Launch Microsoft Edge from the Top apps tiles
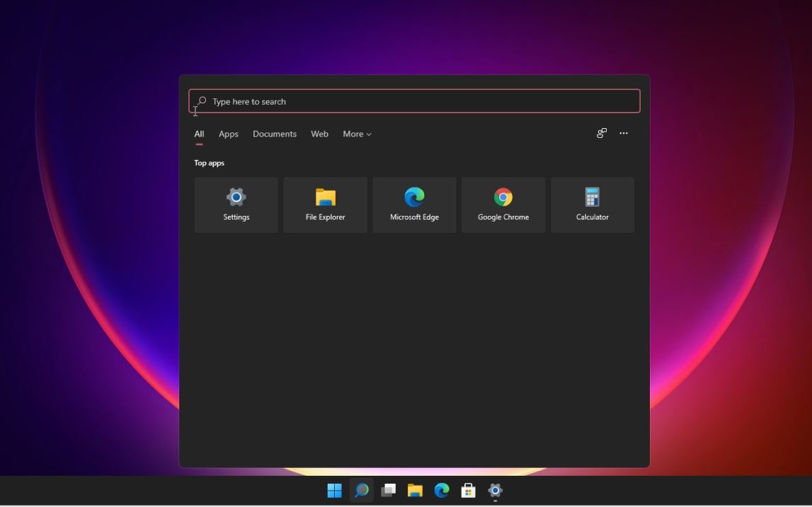The width and height of the screenshot is (812, 507). click(x=414, y=205)
